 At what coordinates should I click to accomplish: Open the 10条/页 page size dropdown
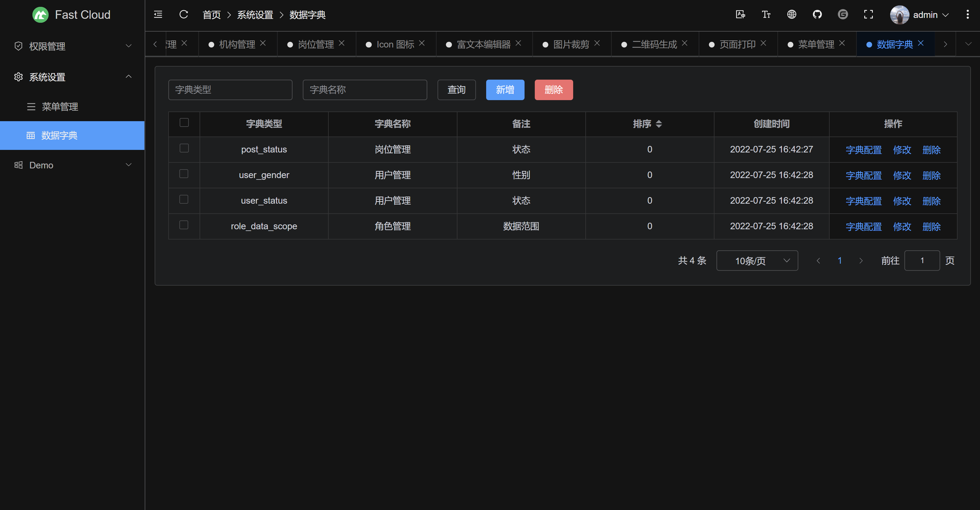pos(757,261)
